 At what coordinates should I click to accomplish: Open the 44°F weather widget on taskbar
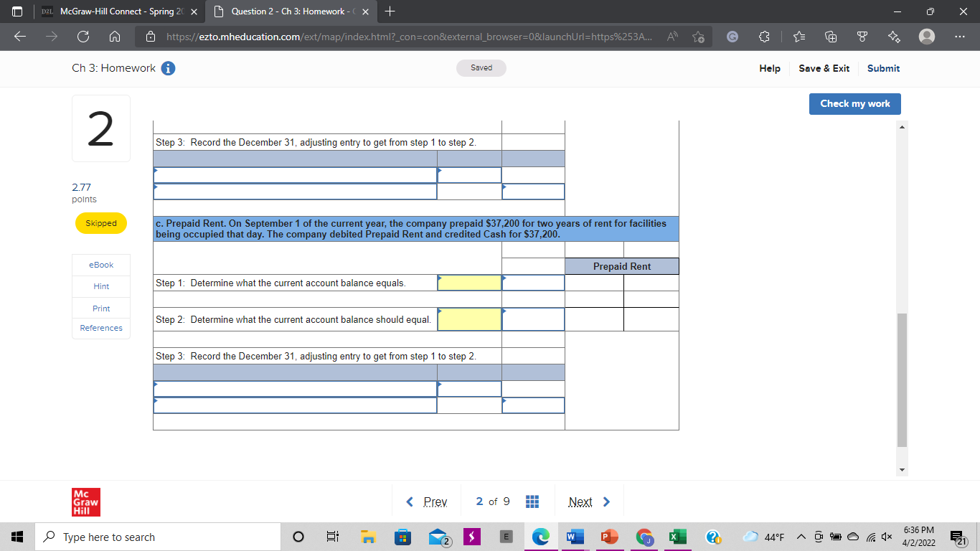[x=762, y=537]
